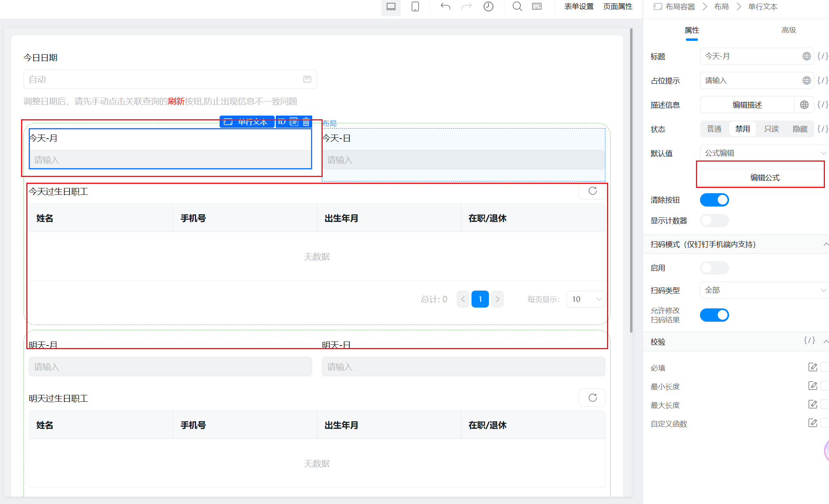The height and width of the screenshot is (504, 829).
Task: Enable the 显示计数器 switch
Action: click(x=714, y=221)
